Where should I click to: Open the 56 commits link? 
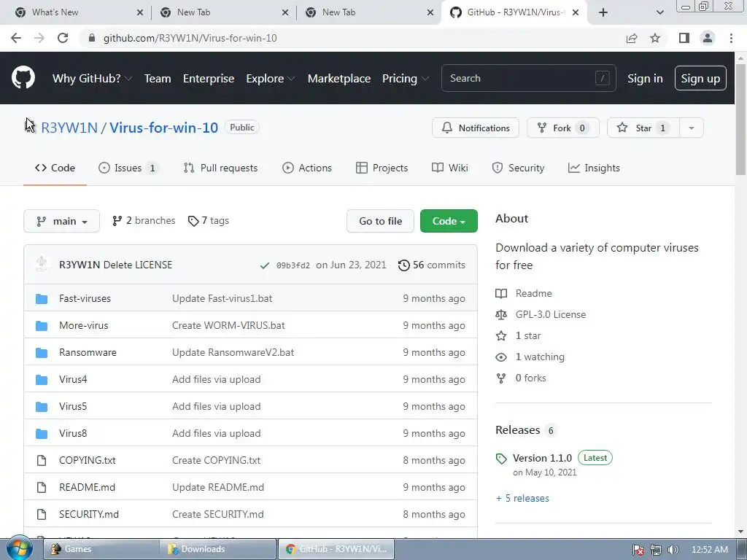point(432,265)
